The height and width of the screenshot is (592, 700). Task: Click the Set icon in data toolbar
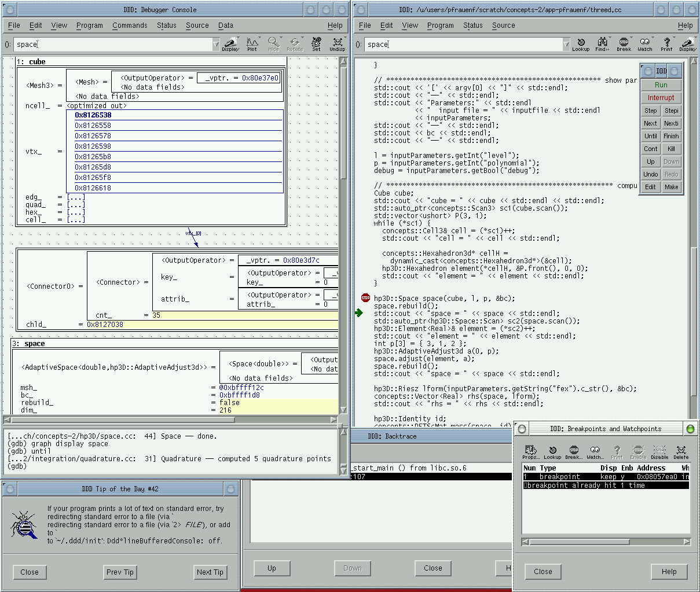(316, 44)
